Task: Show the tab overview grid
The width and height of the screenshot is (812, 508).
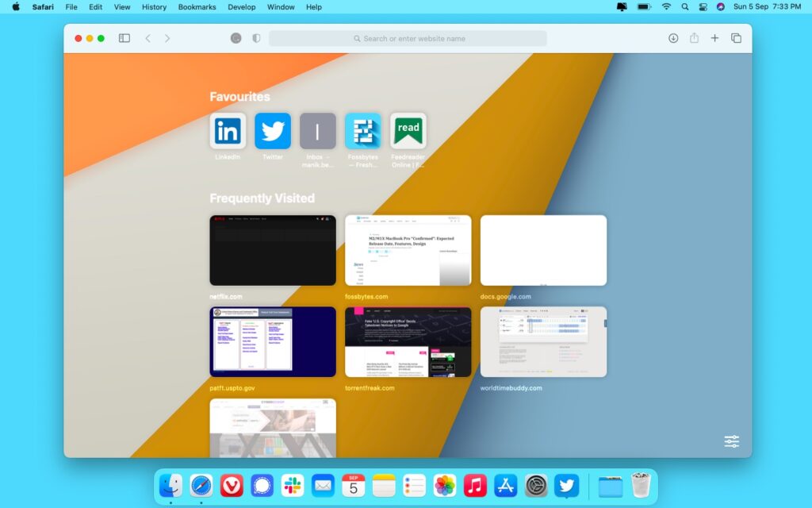Action: pyautogui.click(x=737, y=37)
